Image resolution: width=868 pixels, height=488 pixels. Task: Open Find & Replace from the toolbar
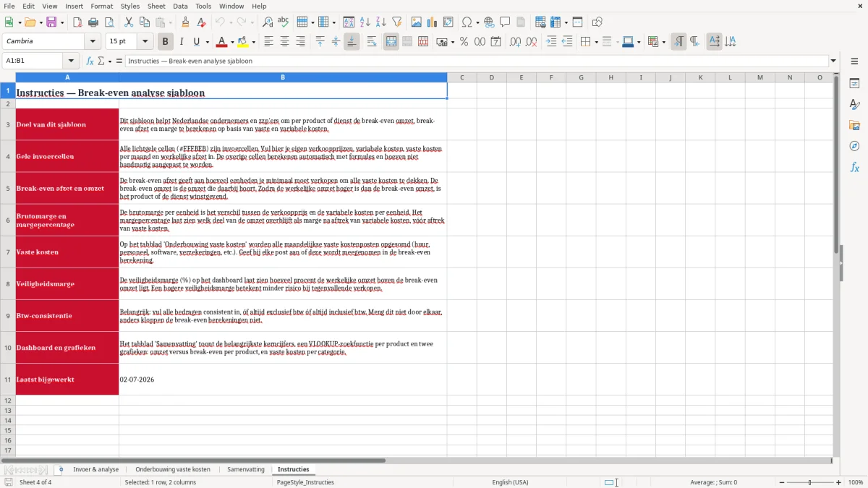coord(268,22)
